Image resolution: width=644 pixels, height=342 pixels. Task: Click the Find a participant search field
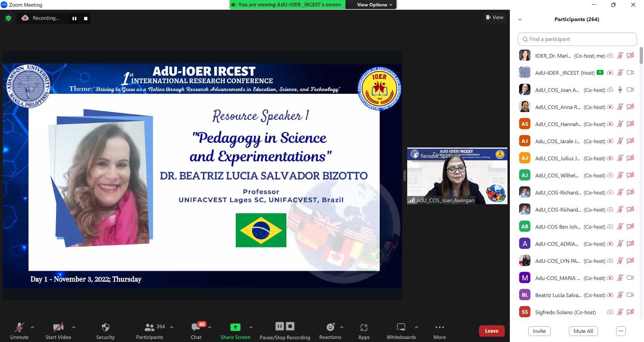[x=577, y=39]
